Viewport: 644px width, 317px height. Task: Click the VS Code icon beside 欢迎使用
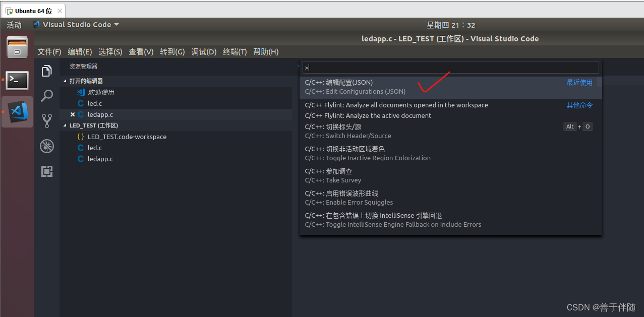click(x=81, y=92)
